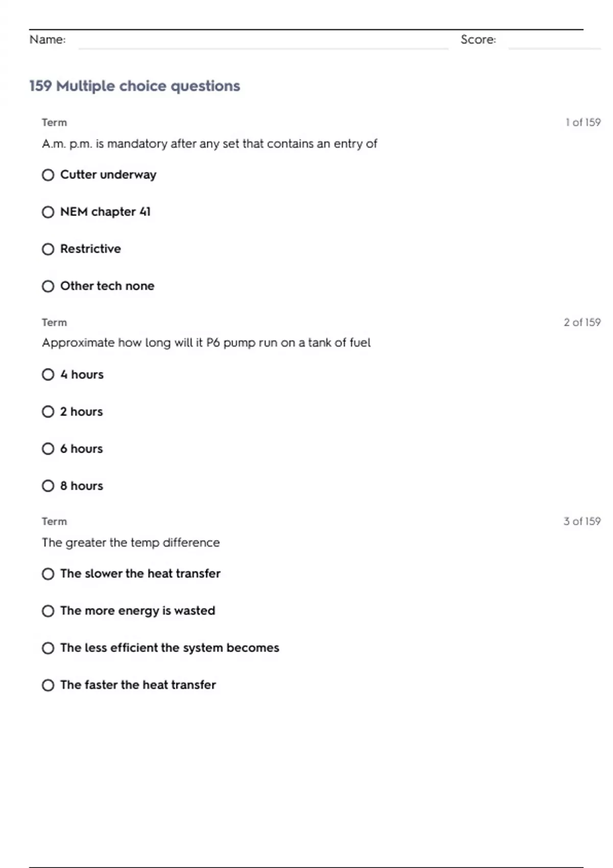Choose 'The more energy is wasted'
The height and width of the screenshot is (868, 613).
[48, 611]
